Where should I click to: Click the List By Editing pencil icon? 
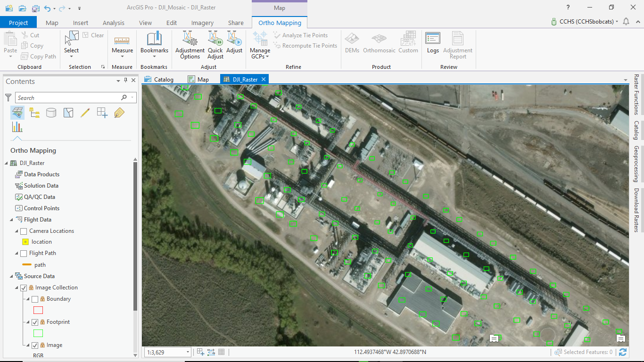coord(85,113)
